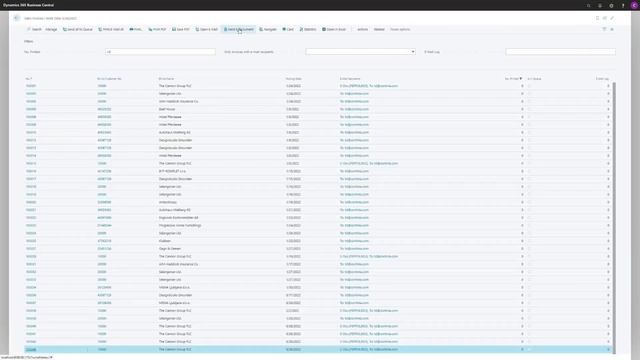Click the Dynamics 365 Business Central title
Screen dimensions: 640x360
click(28, 5)
